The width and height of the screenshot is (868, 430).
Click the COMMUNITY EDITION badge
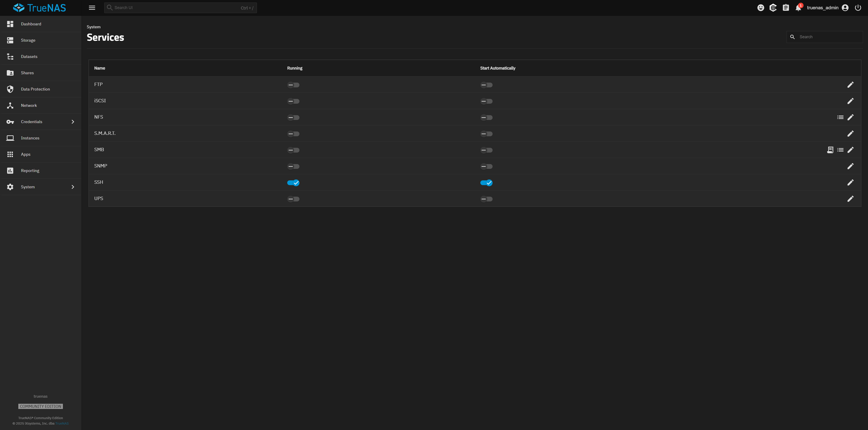(40, 406)
